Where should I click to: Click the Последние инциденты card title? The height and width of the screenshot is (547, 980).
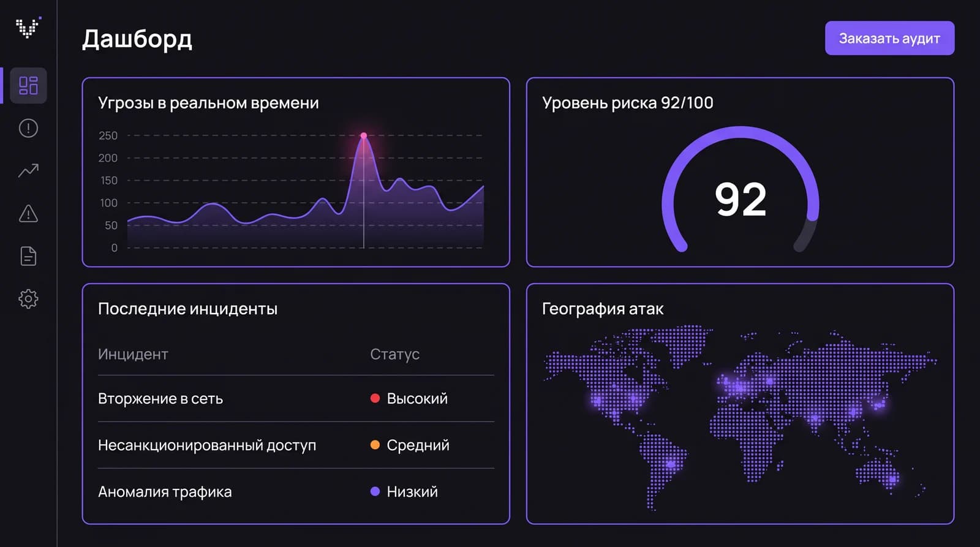pyautogui.click(x=187, y=309)
